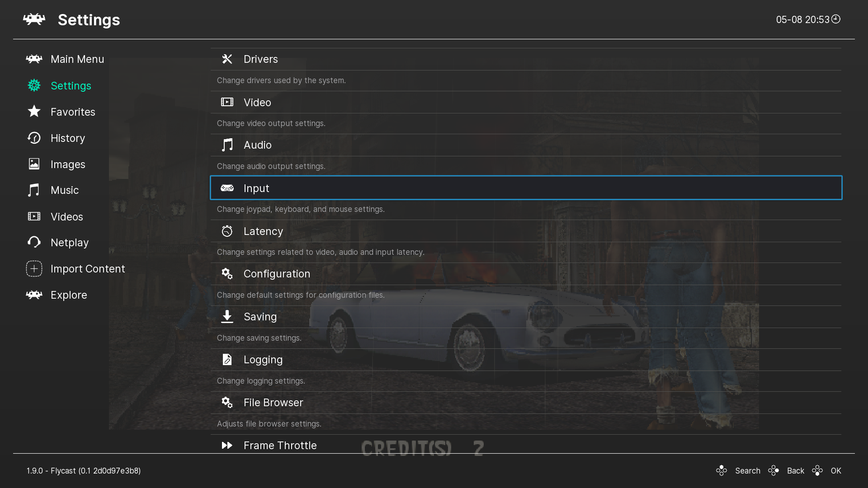The width and height of the screenshot is (868, 488).
Task: Open the Configuration settings row
Action: [526, 274]
